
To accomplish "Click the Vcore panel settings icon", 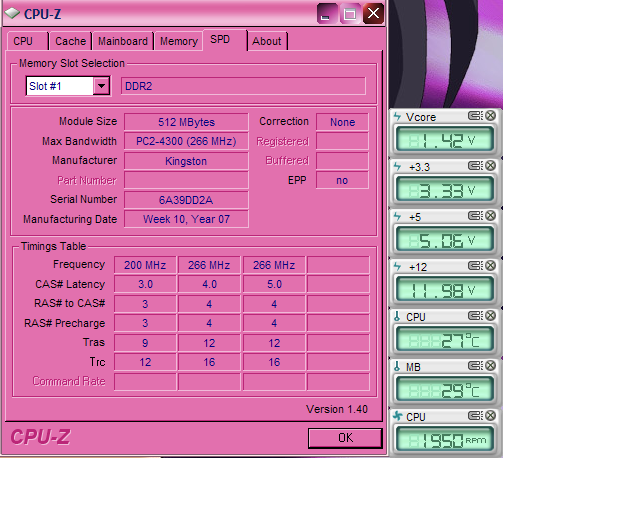I will coord(475,116).
